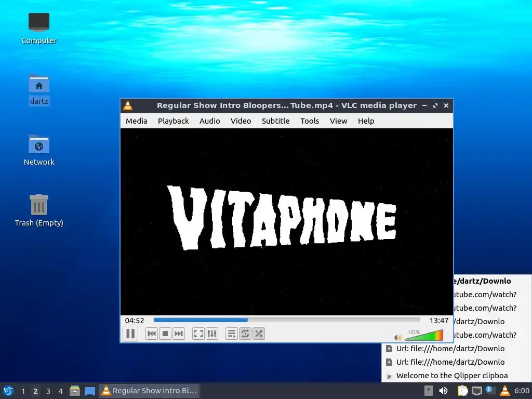Toggle fullscreen video mode
Screen dimensions: 532x399
click(x=198, y=334)
